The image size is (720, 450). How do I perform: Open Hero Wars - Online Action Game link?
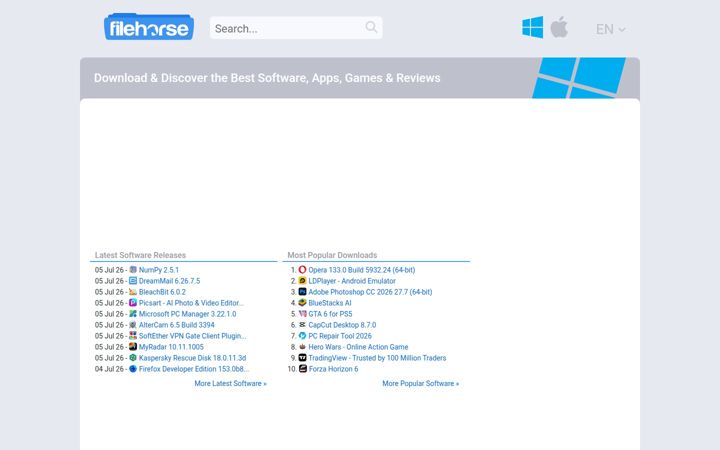click(x=358, y=347)
